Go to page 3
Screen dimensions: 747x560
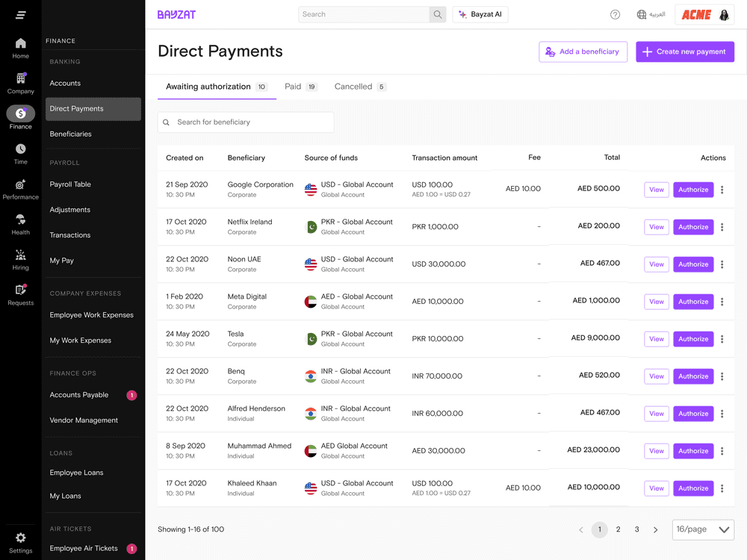(x=636, y=529)
